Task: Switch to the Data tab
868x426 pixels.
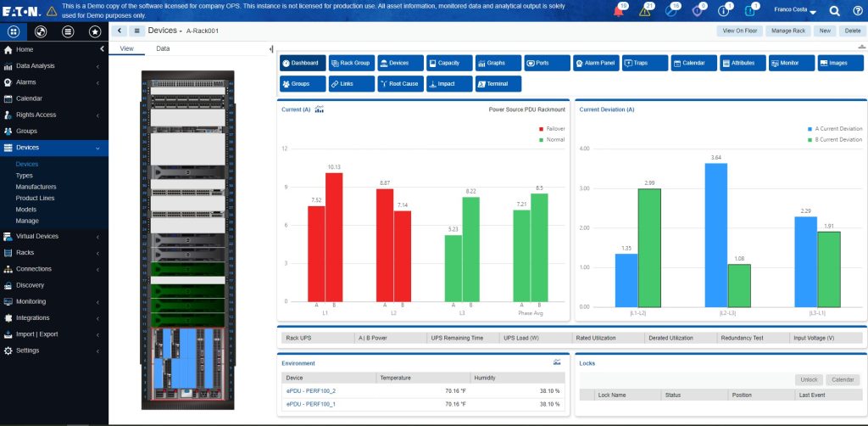Action: click(x=163, y=48)
